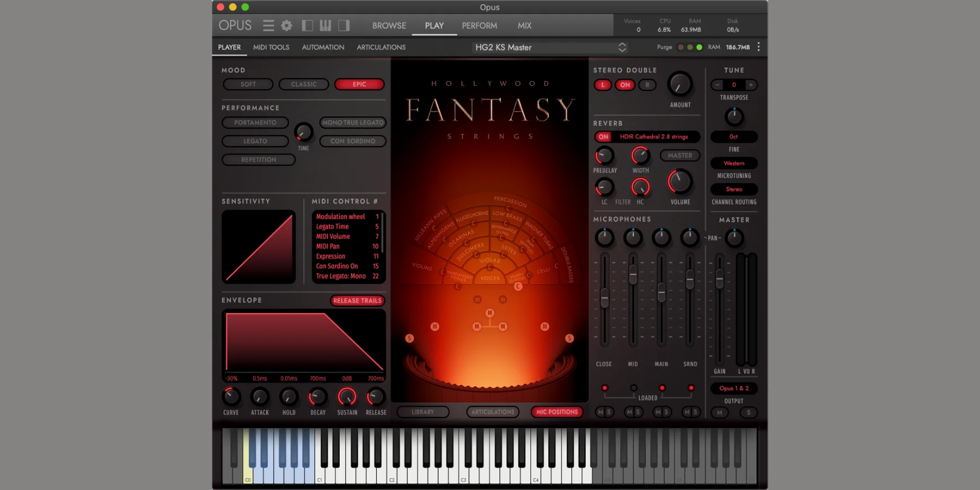The image size is (980, 490).
Task: Open the MIDI TOOLS tab
Action: coord(271,47)
